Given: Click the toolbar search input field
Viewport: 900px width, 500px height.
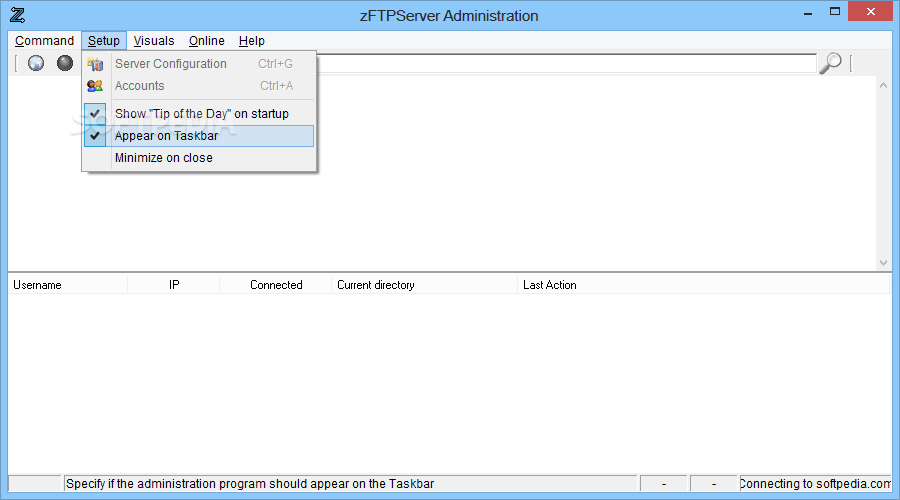Looking at the screenshot, I should tap(566, 63).
